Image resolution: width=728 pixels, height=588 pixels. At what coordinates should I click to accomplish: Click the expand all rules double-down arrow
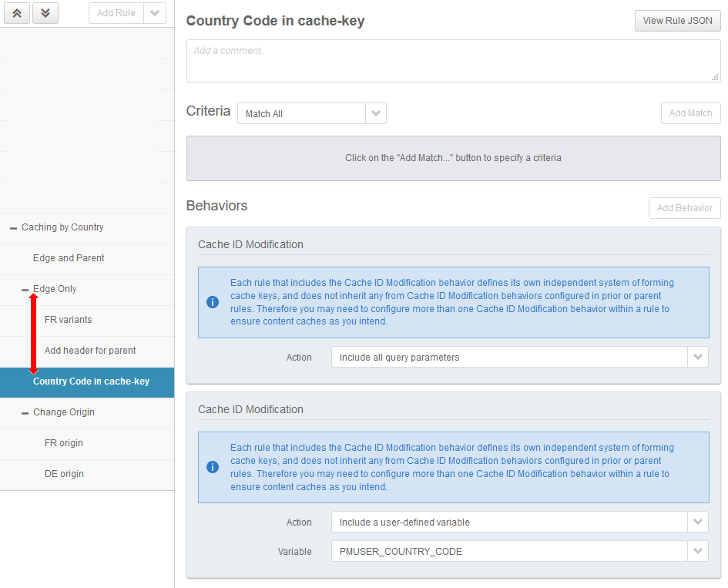45,13
